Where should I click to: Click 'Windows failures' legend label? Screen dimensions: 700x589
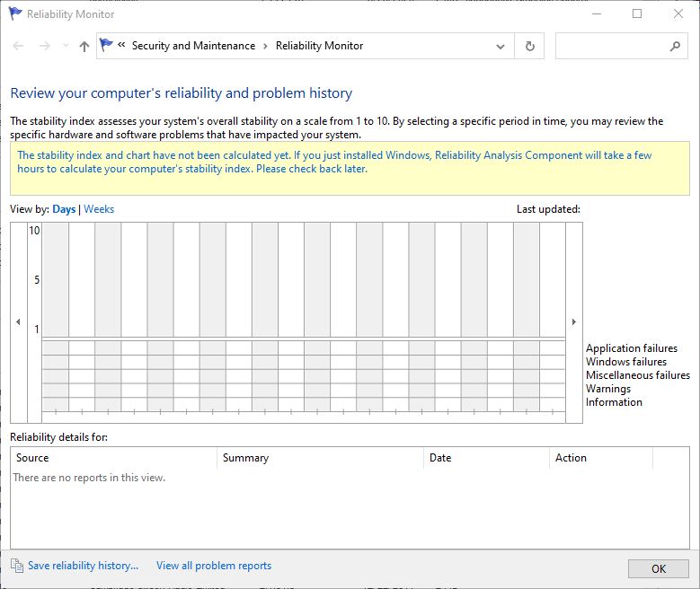click(x=626, y=362)
